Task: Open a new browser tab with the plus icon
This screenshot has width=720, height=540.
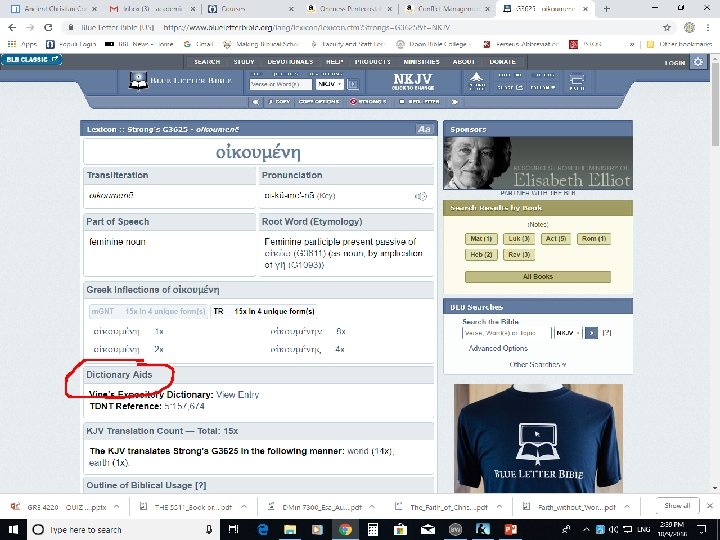Action: click(x=607, y=8)
